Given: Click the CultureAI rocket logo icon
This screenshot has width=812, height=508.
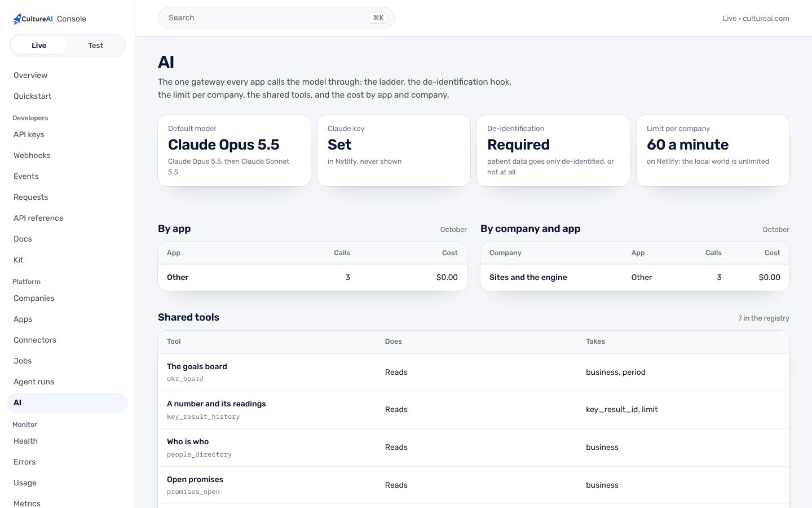Looking at the screenshot, I should click(17, 19).
